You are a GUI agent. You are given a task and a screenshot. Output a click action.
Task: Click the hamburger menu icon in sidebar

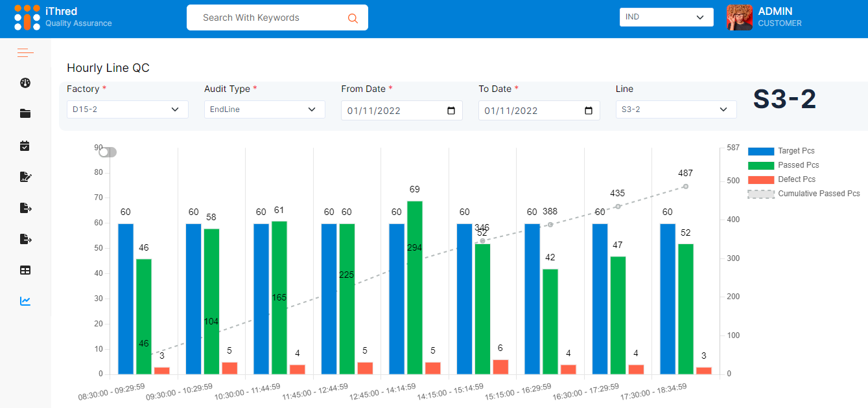click(x=25, y=52)
